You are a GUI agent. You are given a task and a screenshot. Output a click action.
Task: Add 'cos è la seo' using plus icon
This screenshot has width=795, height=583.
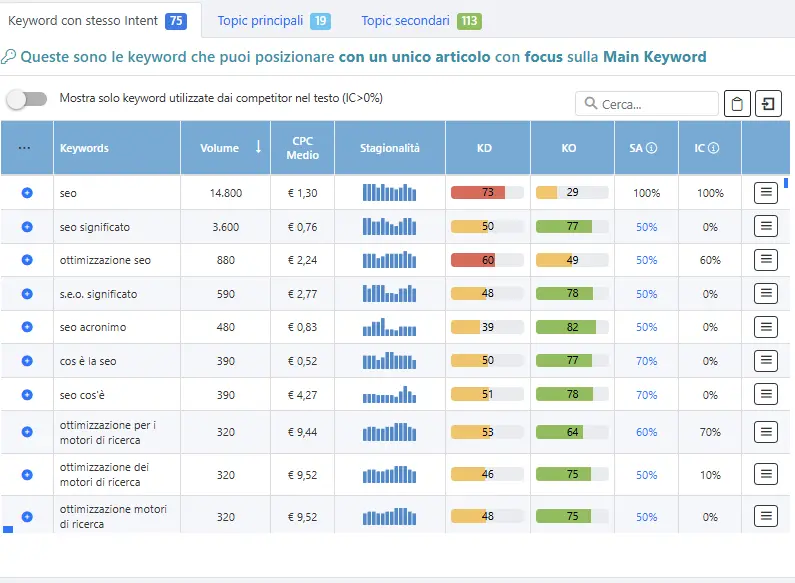pos(27,360)
